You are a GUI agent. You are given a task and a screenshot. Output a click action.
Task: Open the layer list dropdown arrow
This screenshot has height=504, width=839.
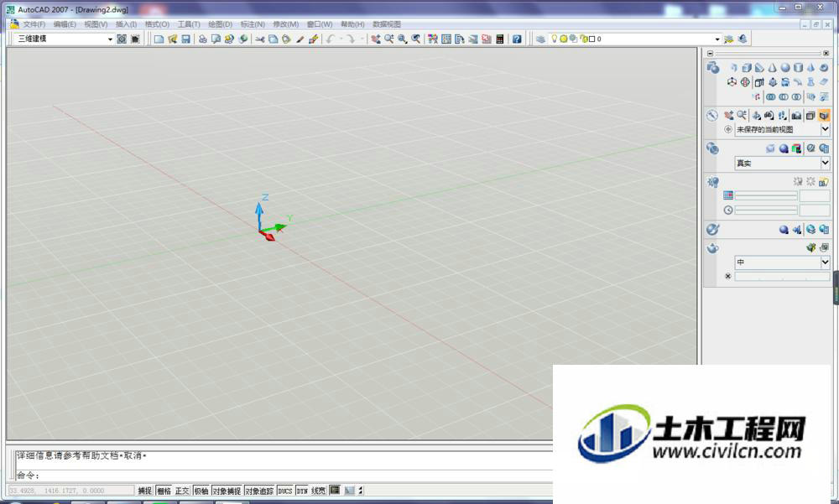pyautogui.click(x=717, y=39)
